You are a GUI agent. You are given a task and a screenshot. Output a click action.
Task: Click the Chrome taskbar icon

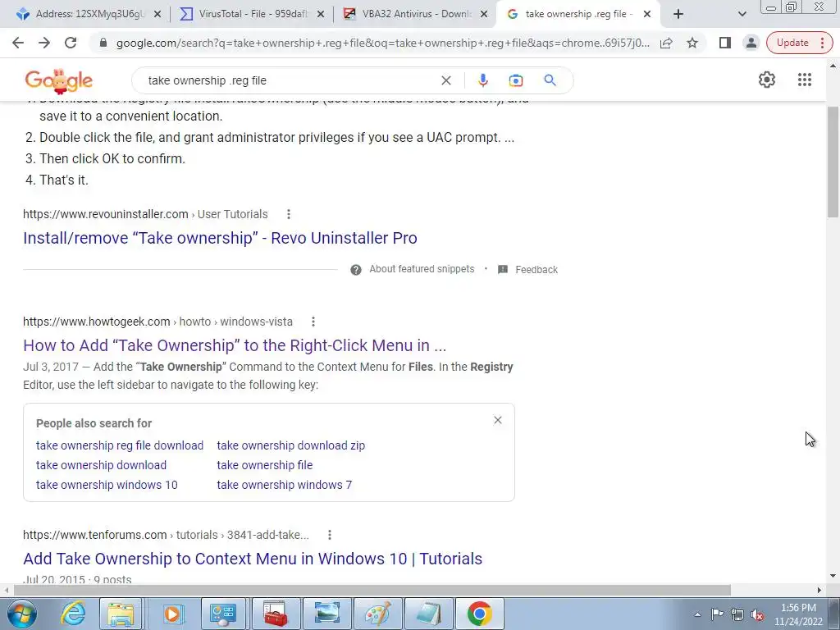pyautogui.click(x=479, y=614)
